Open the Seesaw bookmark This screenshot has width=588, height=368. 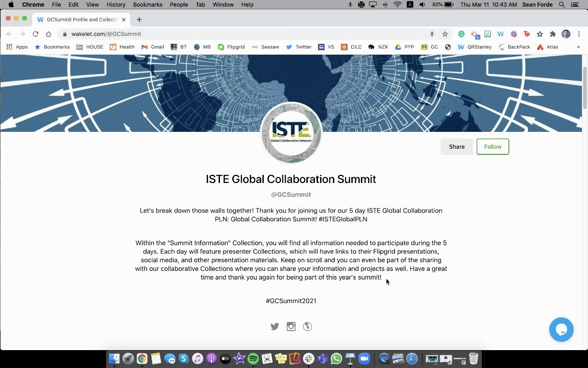265,47
